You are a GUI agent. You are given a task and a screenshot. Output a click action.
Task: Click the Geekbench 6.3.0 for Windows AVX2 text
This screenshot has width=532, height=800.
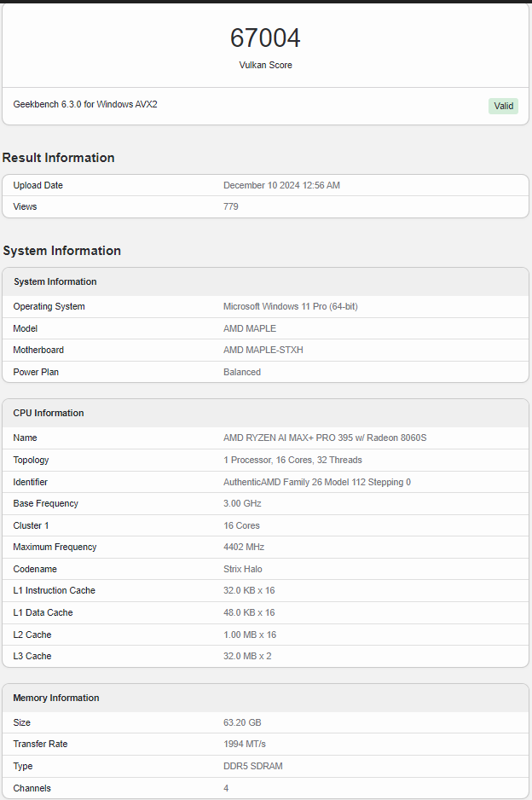click(x=85, y=104)
